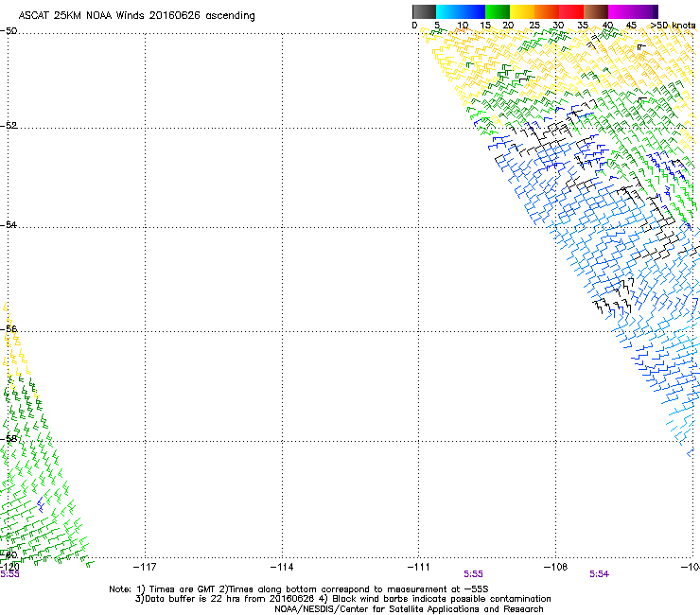The image size is (700, 615).
Task: Click the "-56" latitude axis label
Action: [x=9, y=329]
